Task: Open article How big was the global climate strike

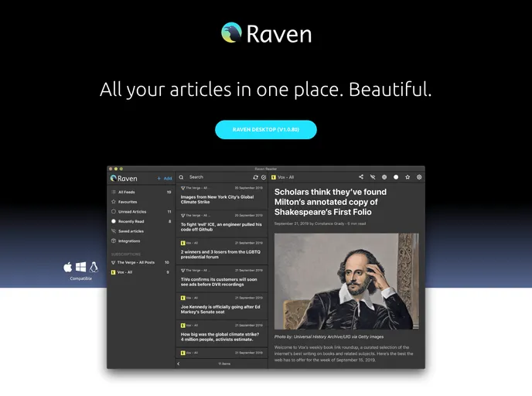Action: 222,334
